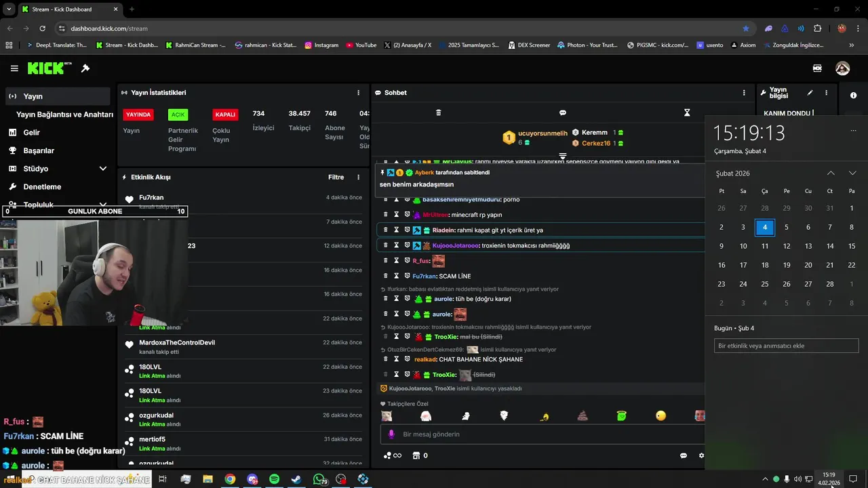Open username ucuyorsunmelih in leaderboard

tap(542, 134)
